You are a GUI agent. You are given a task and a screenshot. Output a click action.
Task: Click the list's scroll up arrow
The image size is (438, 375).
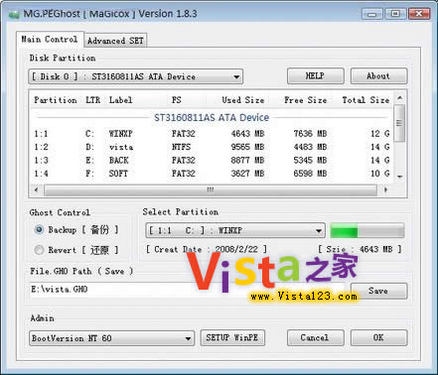click(x=400, y=98)
